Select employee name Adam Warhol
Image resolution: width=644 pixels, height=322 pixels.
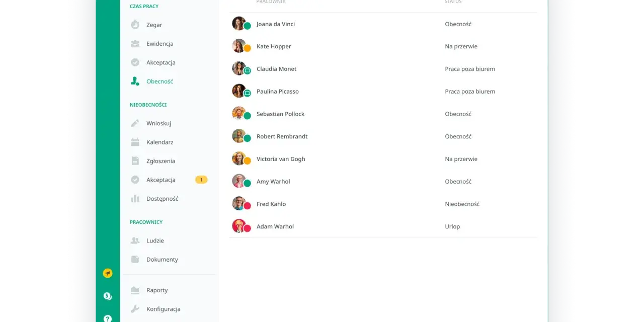275,226
